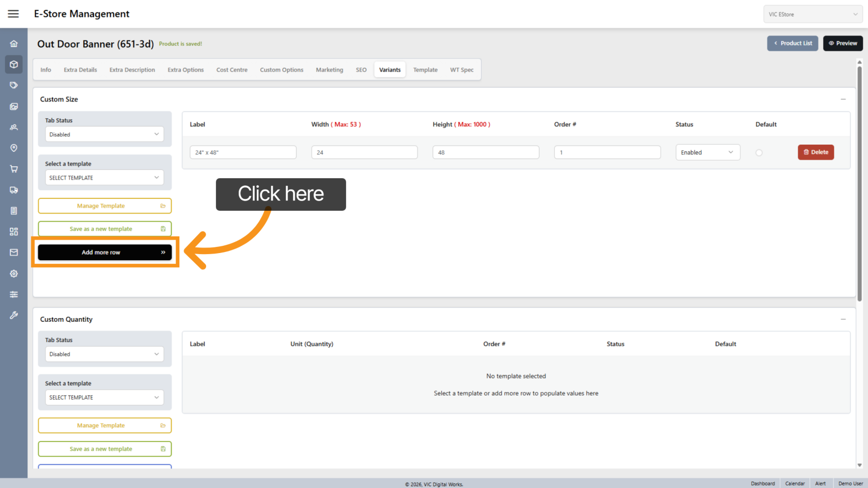Delete the 24" x 48" size row
Viewport: 868px width, 488px height.
(815, 152)
